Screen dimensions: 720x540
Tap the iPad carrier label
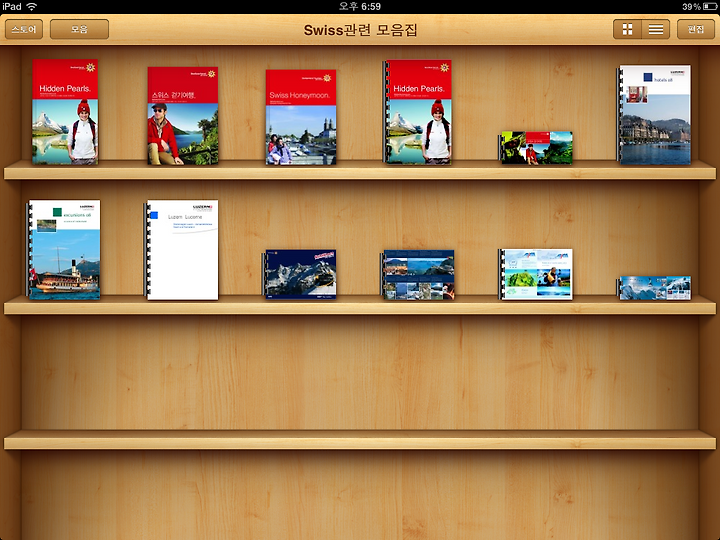click(12, 6)
